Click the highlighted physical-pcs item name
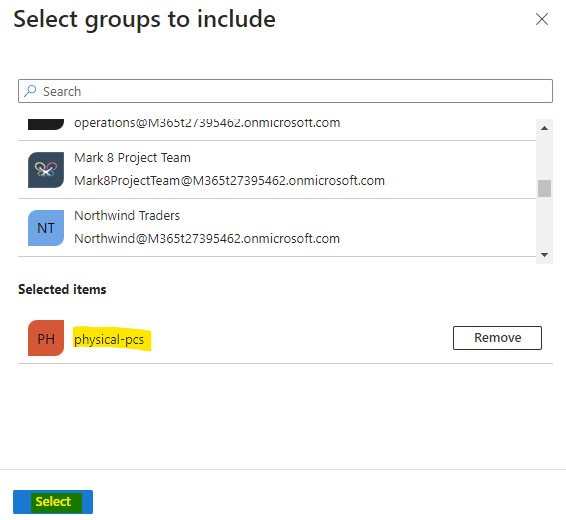The height and width of the screenshot is (520, 566). tap(109, 340)
